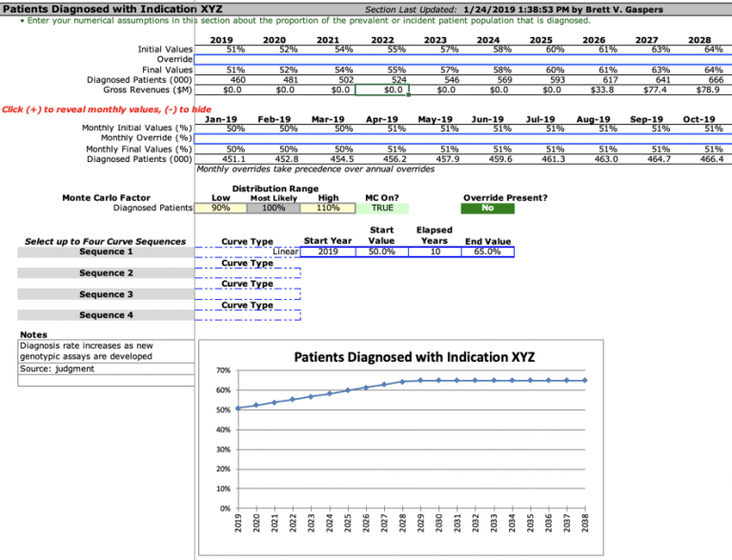Open the Sequence 2 Curve Type dropdown
The height and width of the screenshot is (560, 732).
tap(248, 273)
